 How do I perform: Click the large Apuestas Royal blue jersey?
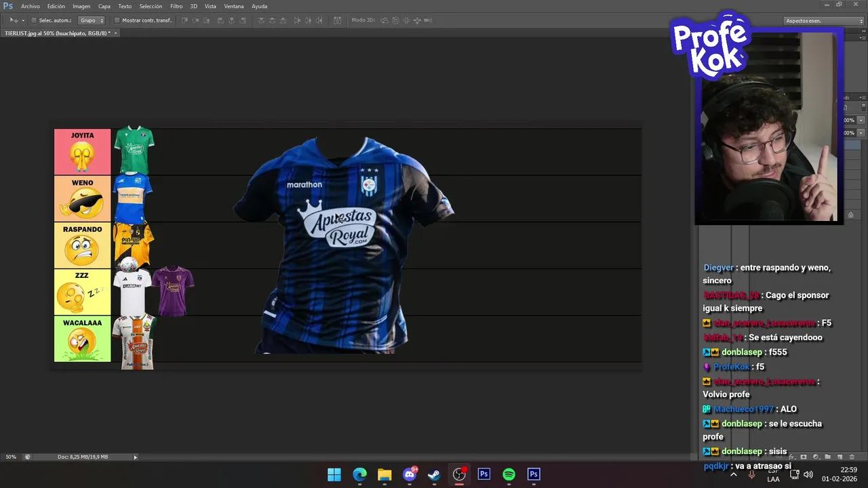click(343, 245)
